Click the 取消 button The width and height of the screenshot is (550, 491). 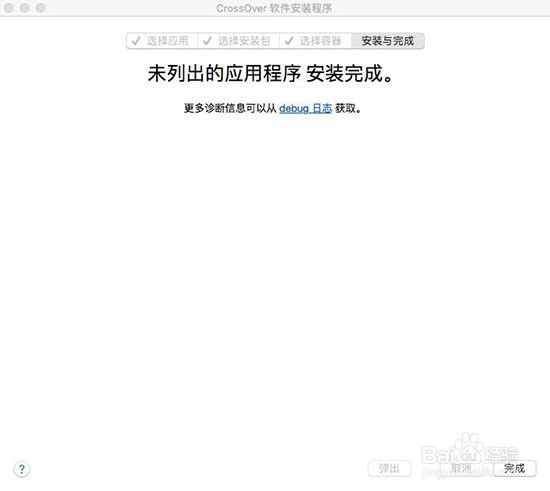click(461, 468)
